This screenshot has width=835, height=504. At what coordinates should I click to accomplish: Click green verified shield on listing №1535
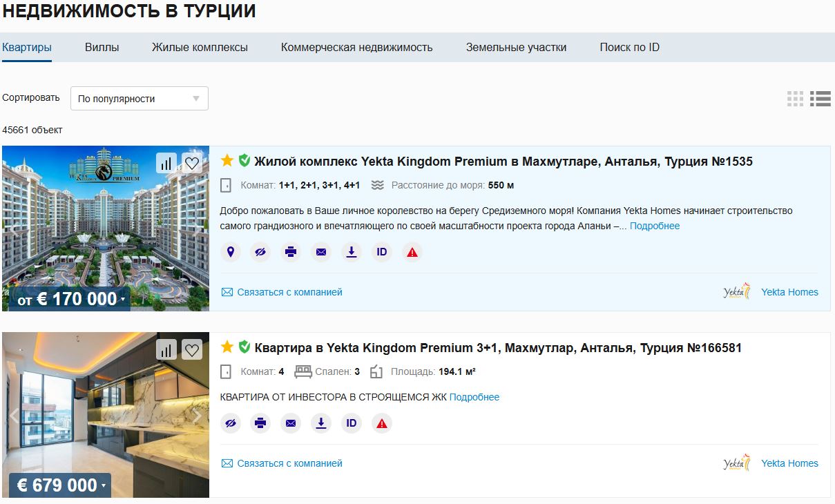click(244, 161)
